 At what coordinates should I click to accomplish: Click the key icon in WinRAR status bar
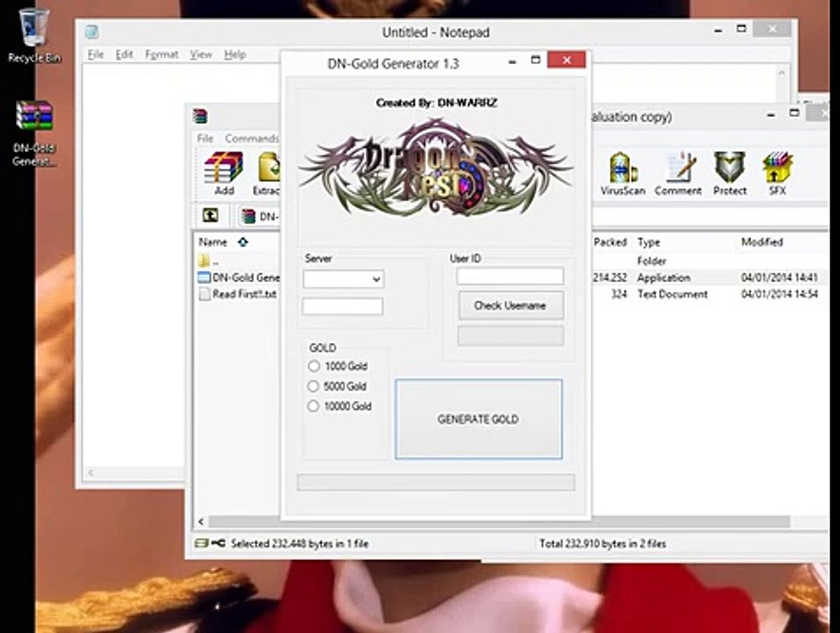point(218,543)
